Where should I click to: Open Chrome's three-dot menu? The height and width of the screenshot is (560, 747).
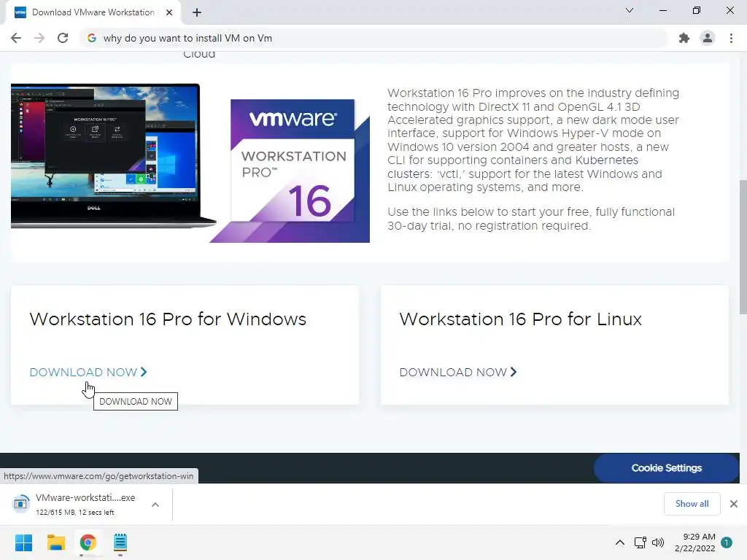(x=731, y=38)
